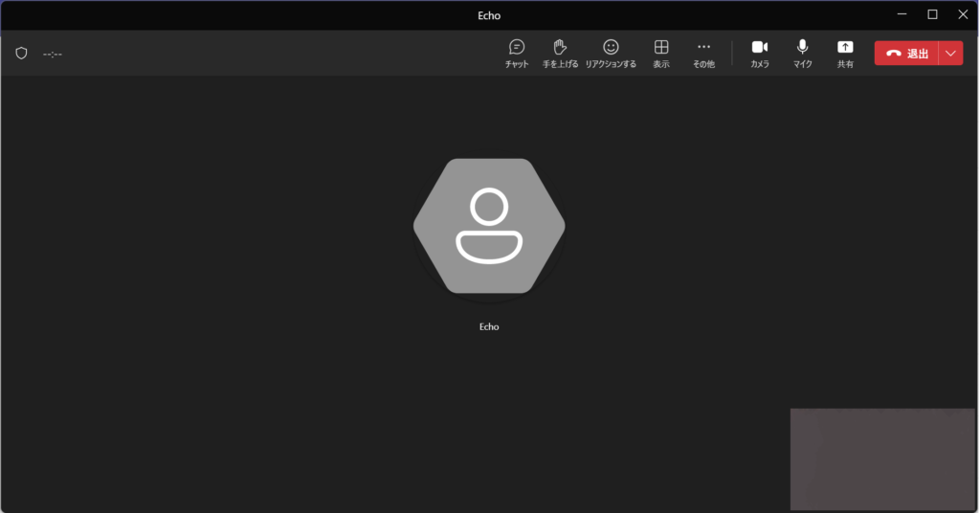Click the Echo hexagon avatar
Viewport: 980px width, 513px height.
(489, 226)
